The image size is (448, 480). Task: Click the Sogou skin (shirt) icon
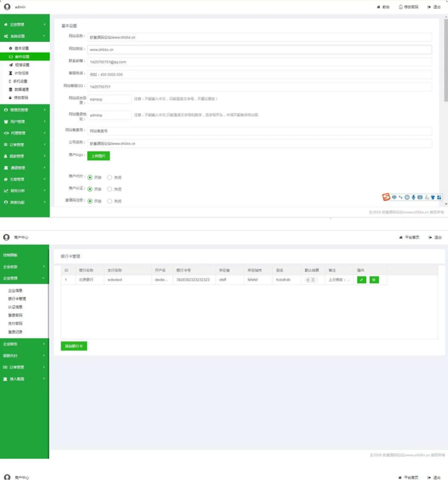(x=433, y=197)
